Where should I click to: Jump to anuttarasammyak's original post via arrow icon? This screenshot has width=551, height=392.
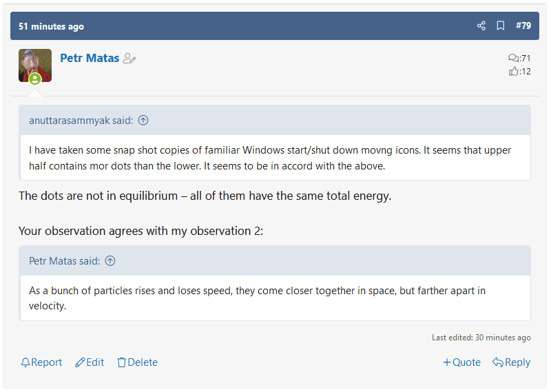(143, 121)
